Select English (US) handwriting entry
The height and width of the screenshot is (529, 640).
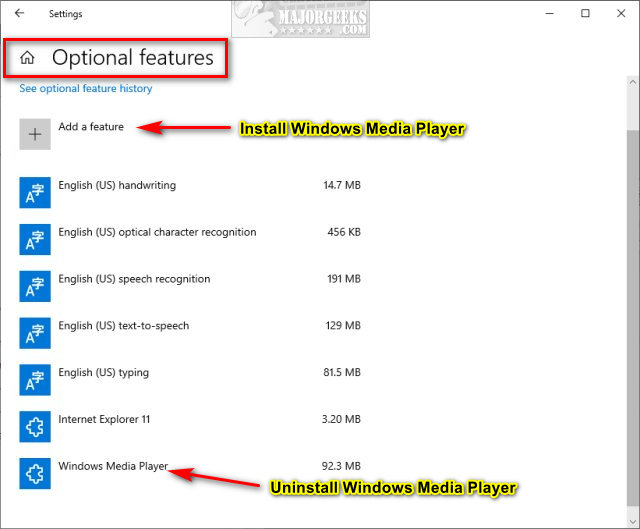117,185
